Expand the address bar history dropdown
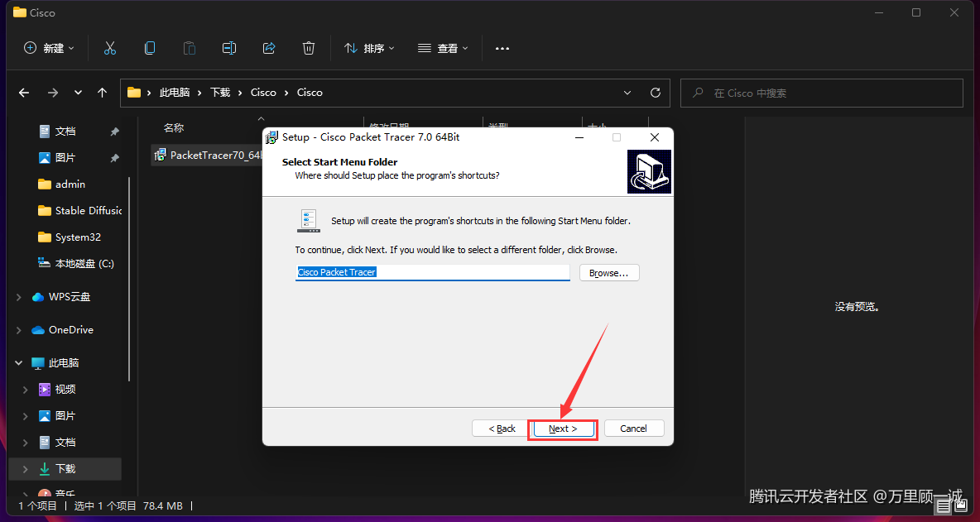 [627, 93]
